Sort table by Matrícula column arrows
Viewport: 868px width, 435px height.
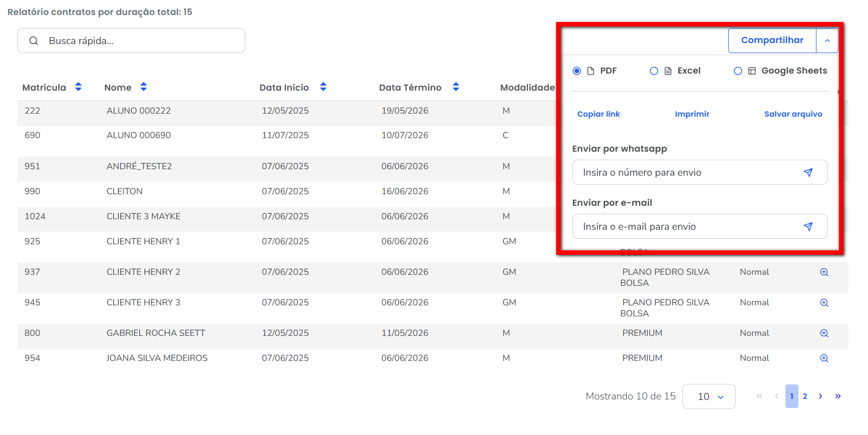[x=78, y=87]
